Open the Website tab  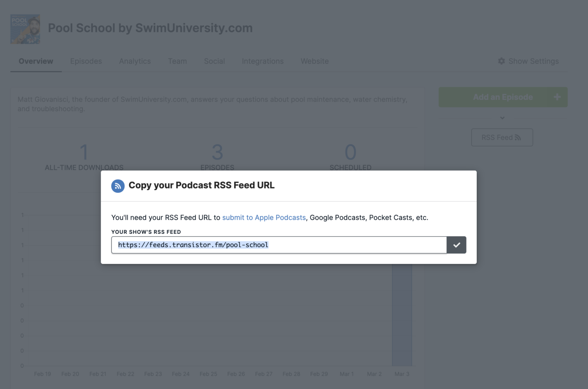pos(315,61)
